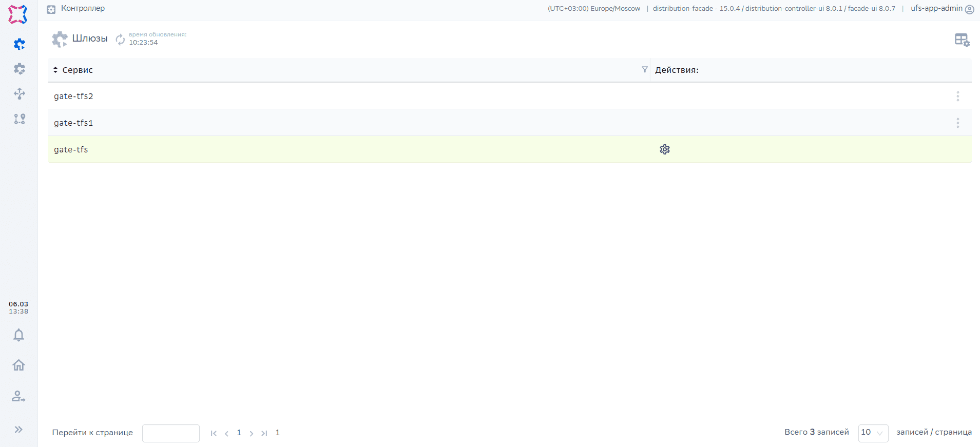The width and height of the screenshot is (980, 447).
Task: Open the blue gear sidebar section
Action: (x=19, y=44)
